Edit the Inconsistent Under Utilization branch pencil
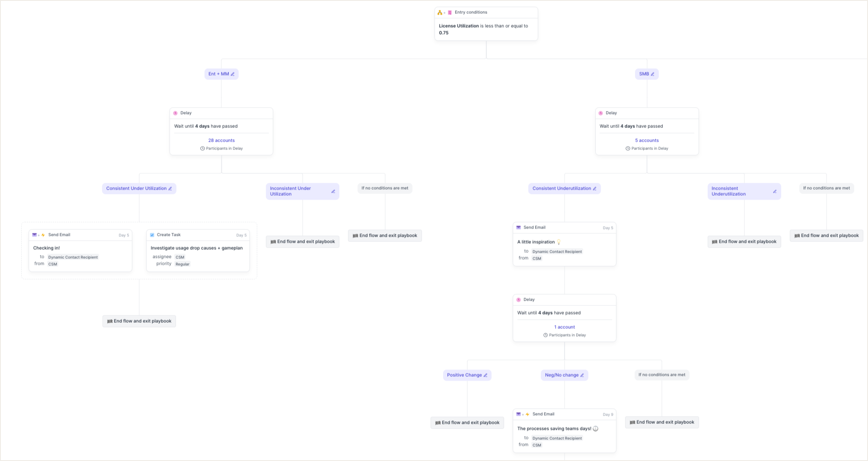 pyautogui.click(x=333, y=191)
